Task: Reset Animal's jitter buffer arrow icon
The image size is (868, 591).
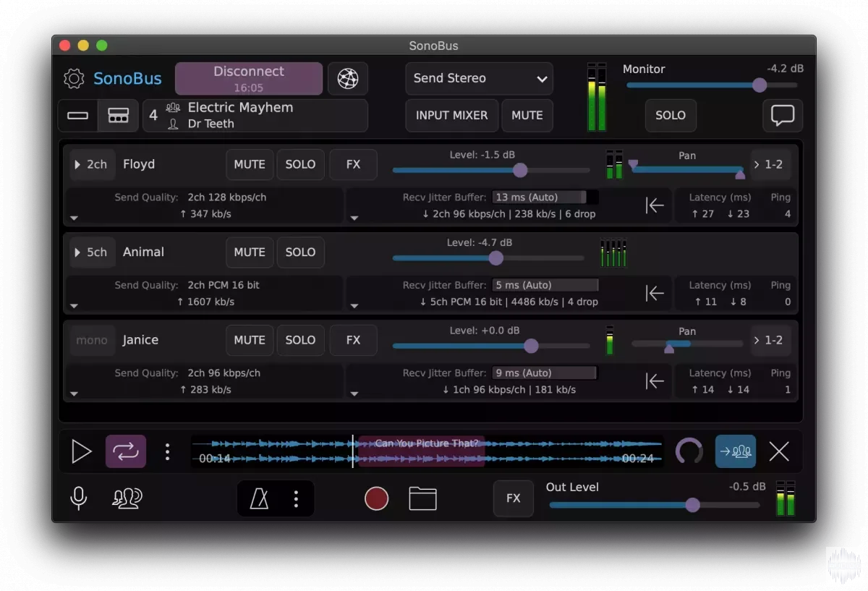Action: click(x=655, y=293)
